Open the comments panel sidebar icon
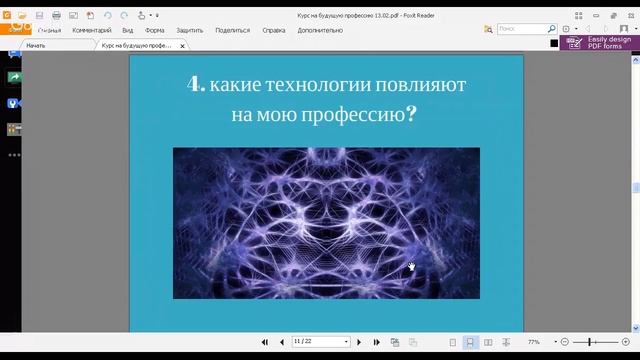This screenshot has width=640, height=360. click(14, 54)
